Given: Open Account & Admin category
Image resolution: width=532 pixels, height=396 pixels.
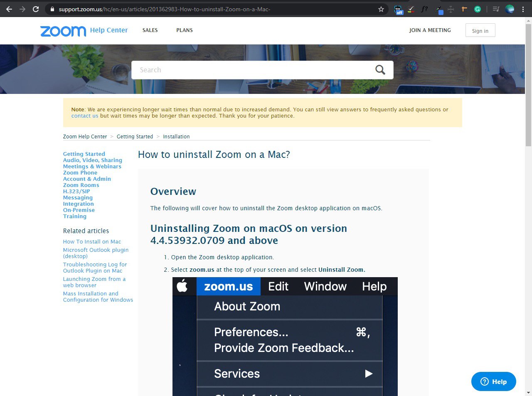Looking at the screenshot, I should [x=87, y=179].
